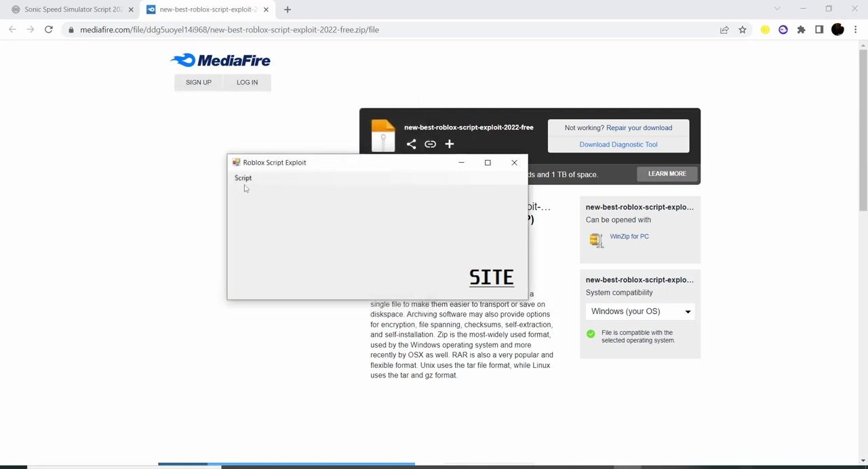
Task: Open a new browser tab
Action: tap(288, 9)
